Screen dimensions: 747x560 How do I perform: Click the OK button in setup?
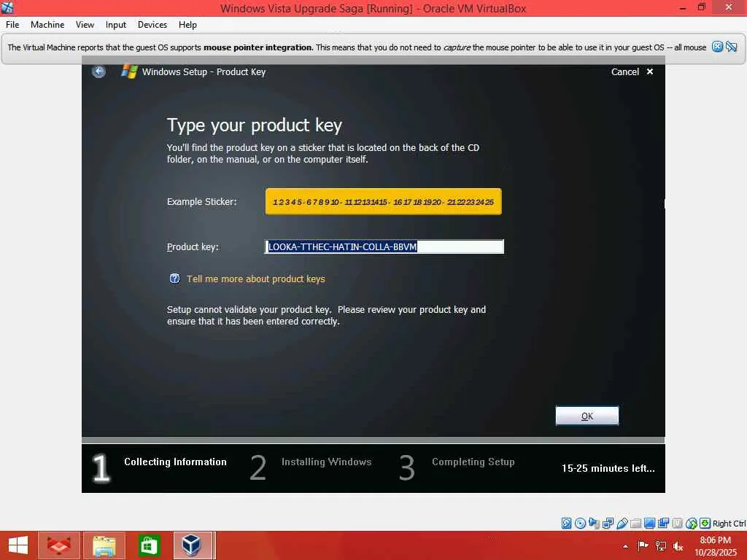(x=587, y=416)
